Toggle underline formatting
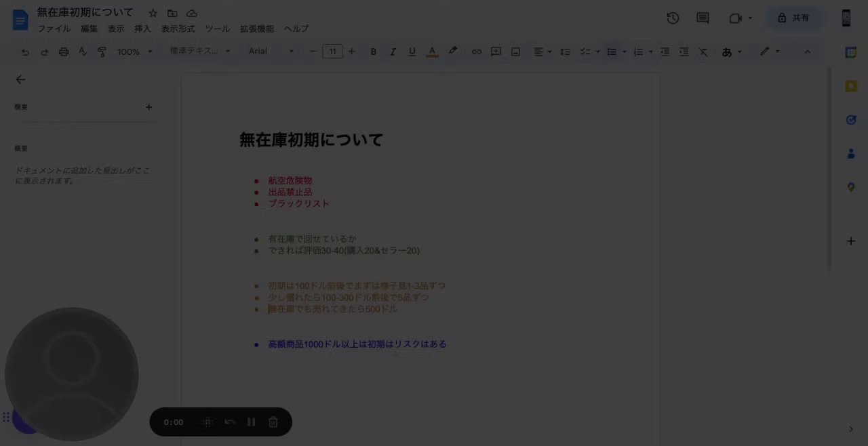Screen dimensions: 868x446 (412, 52)
